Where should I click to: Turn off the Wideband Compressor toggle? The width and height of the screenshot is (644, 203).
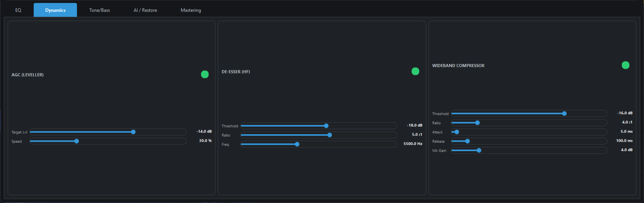626,65
